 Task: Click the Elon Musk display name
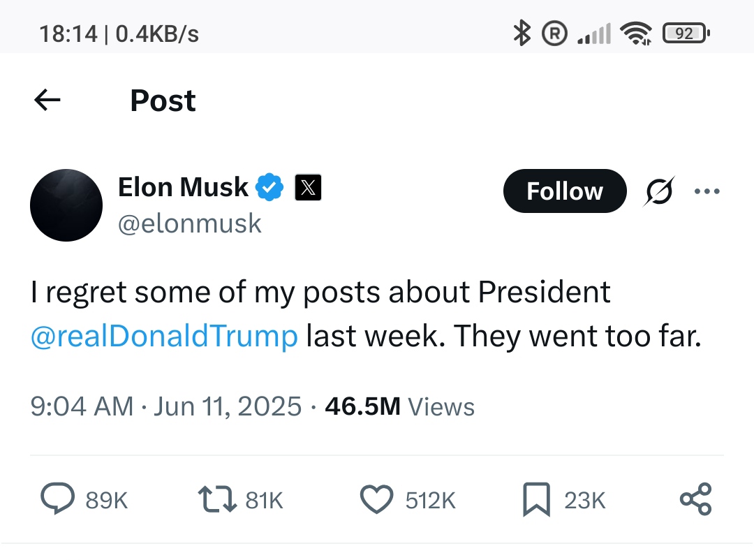tap(183, 187)
